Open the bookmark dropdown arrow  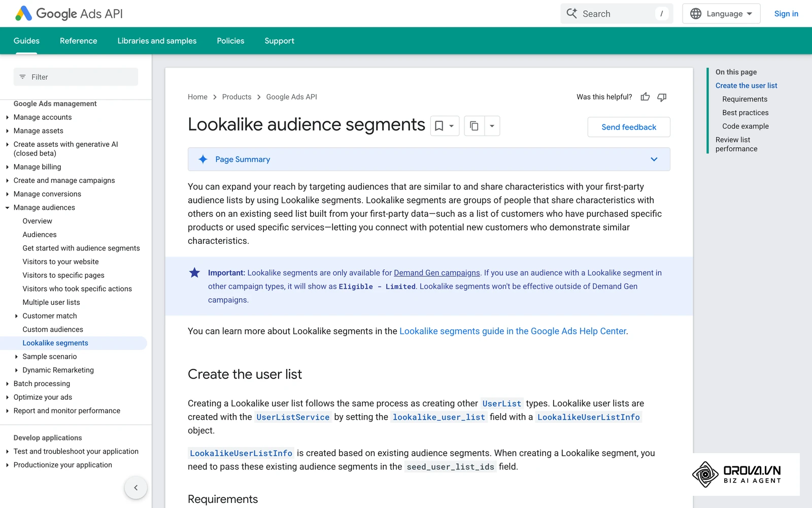click(452, 126)
